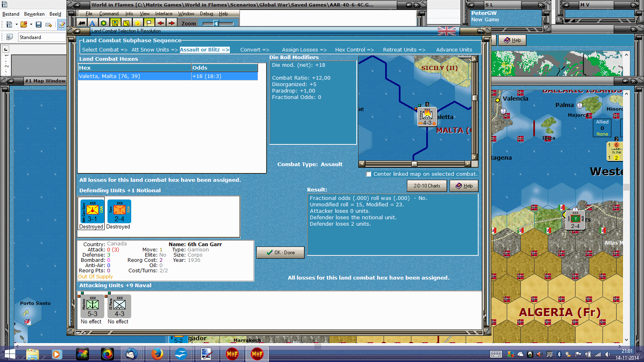This screenshot has height=362, width=644.
Task: Open the Windows Start button
Action: [10, 354]
